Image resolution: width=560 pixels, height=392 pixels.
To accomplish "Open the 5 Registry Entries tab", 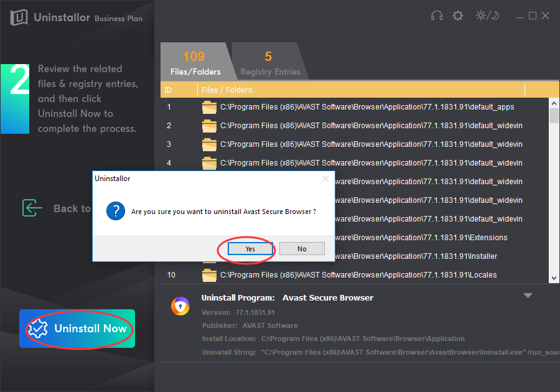I will (270, 62).
